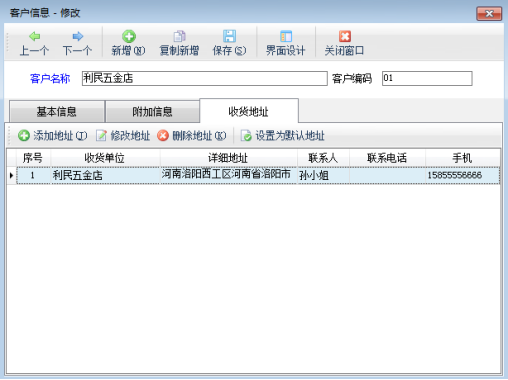The height and width of the screenshot is (380, 508).
Task: Select the row 1 indicator arrow
Action: (11, 175)
